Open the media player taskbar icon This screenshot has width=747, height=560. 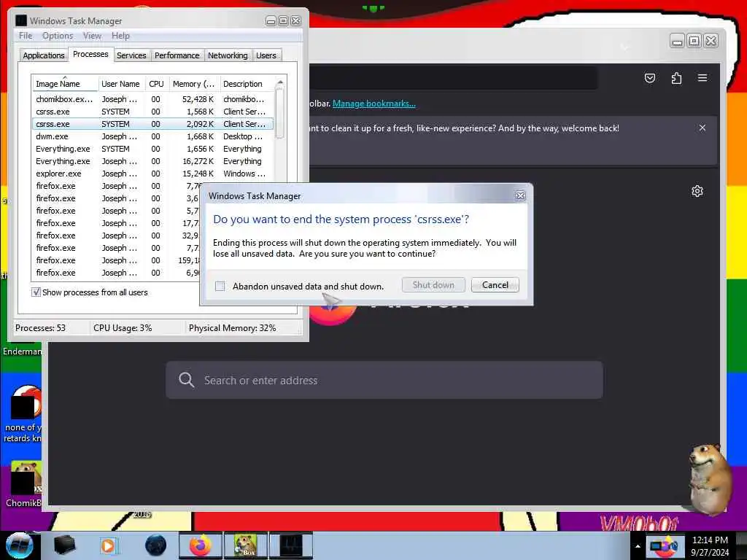pyautogui.click(x=108, y=545)
